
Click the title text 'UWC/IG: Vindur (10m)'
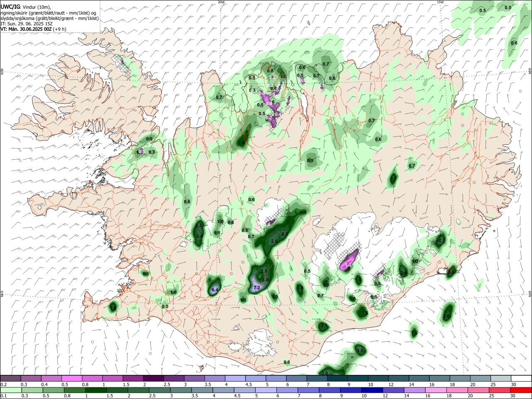pyautogui.click(x=26, y=7)
